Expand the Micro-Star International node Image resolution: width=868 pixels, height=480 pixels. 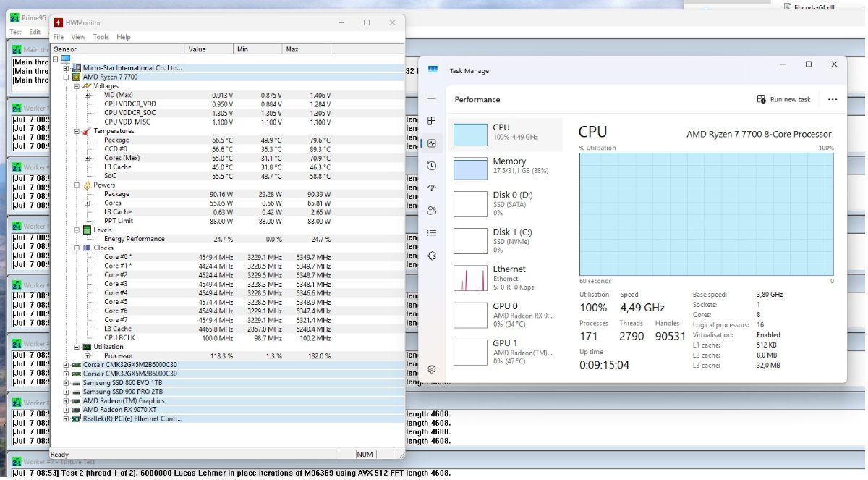66,68
